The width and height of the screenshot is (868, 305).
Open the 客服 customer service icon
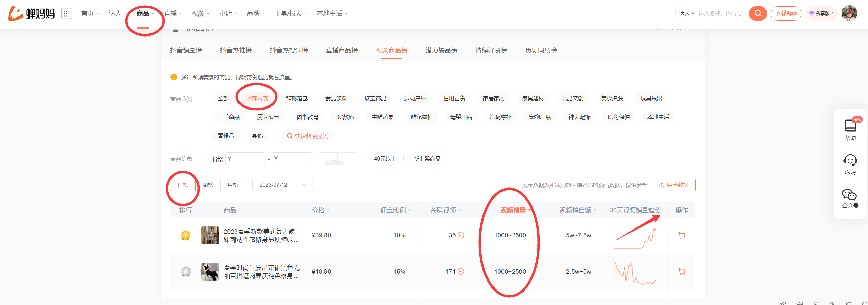pos(850,165)
